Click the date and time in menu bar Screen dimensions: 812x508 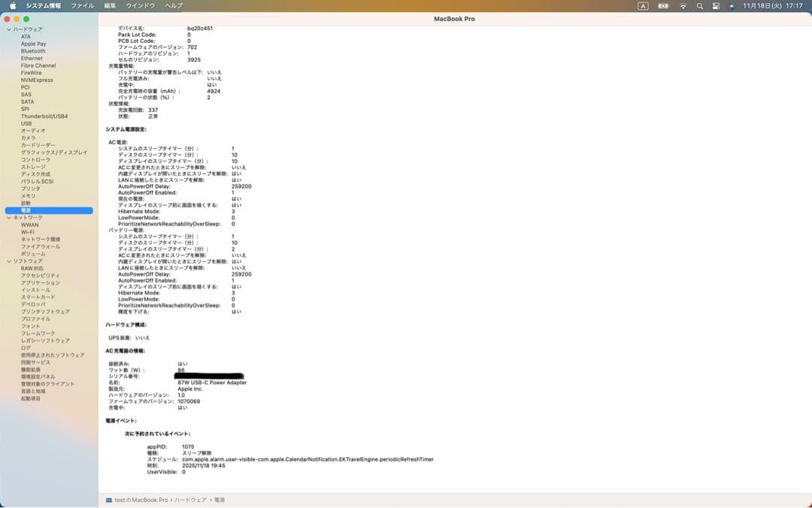pyautogui.click(x=773, y=6)
